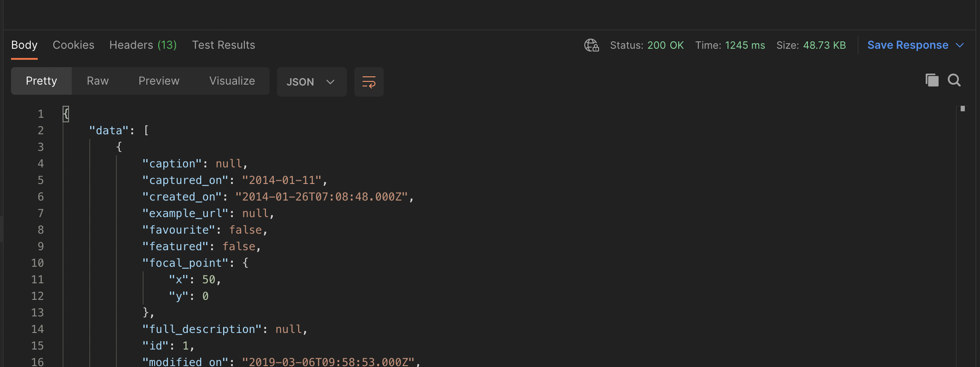980x367 pixels.
Task: Copy response body with copy icon
Action: pos(932,80)
